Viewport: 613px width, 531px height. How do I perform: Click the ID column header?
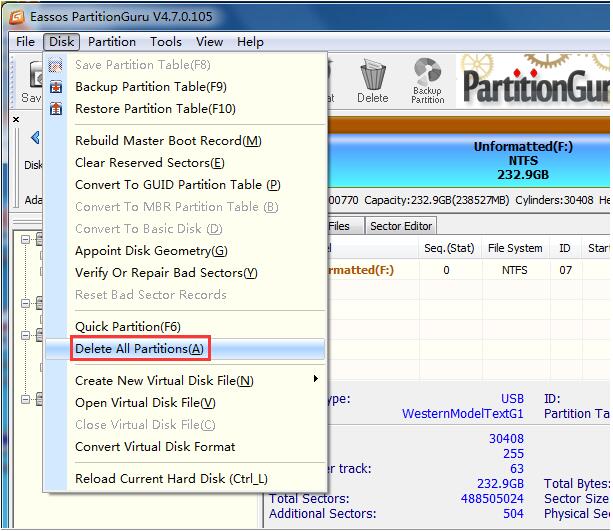565,248
